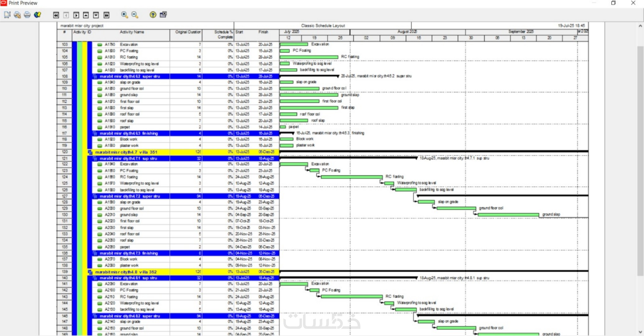Collapse villa 351 WBS band
Viewport: 644px width, 336px height.
(90, 152)
